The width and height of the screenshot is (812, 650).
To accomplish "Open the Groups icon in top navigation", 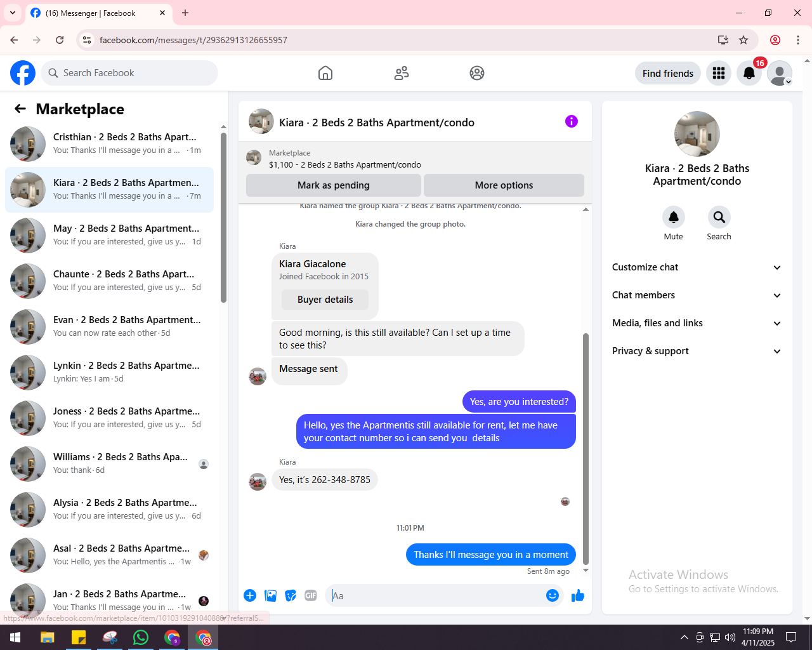I will pyautogui.click(x=477, y=73).
